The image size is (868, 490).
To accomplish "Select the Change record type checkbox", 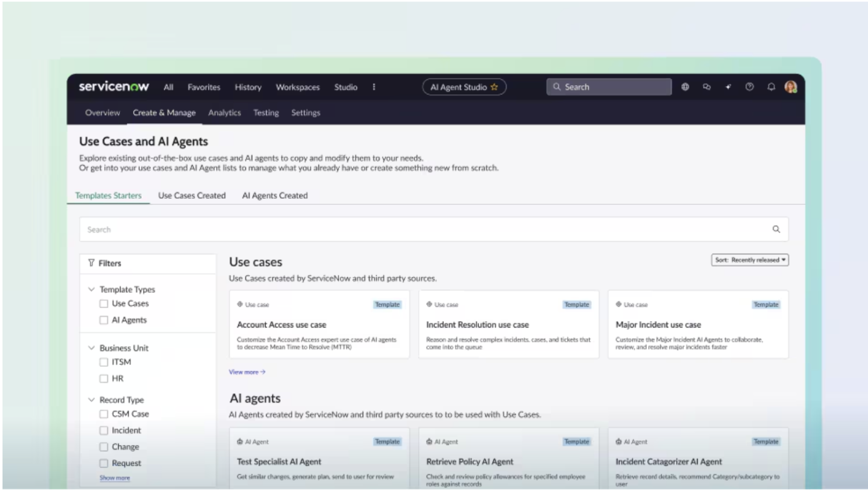I will 104,447.
